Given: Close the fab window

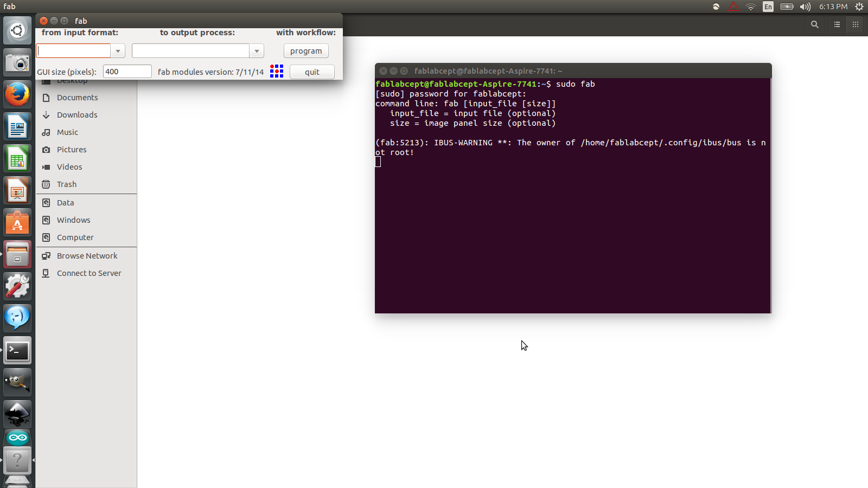Looking at the screenshot, I should click(x=43, y=21).
